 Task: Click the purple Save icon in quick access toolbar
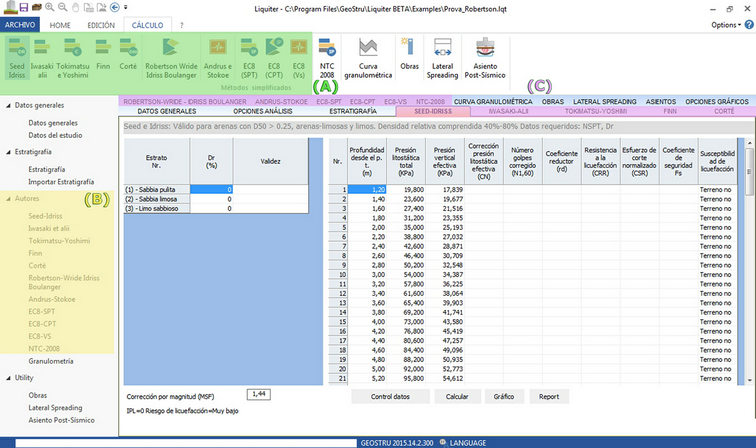point(24,7)
